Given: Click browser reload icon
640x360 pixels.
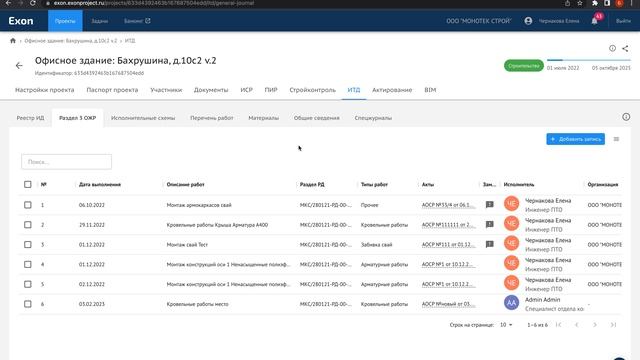Looking at the screenshot, I should (x=33, y=3).
